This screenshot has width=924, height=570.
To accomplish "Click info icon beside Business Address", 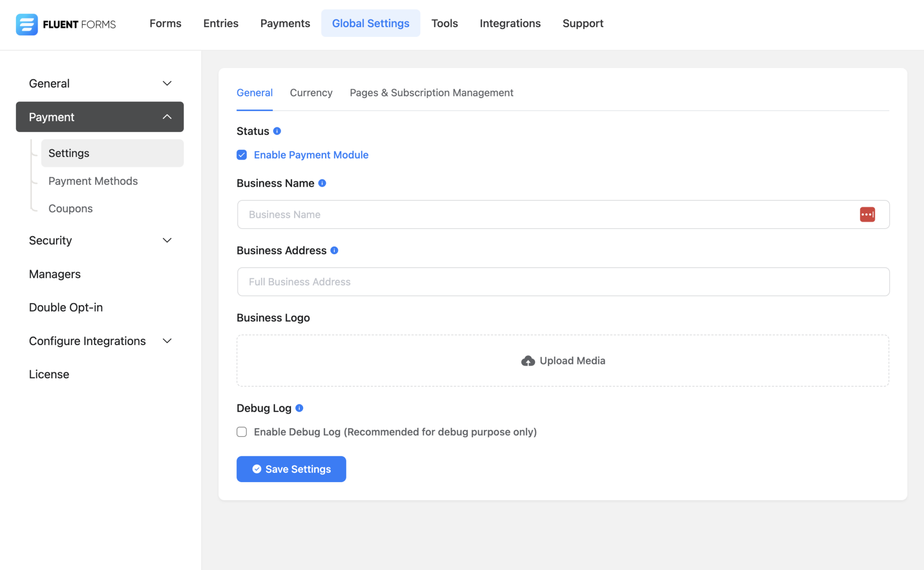I will [x=334, y=250].
